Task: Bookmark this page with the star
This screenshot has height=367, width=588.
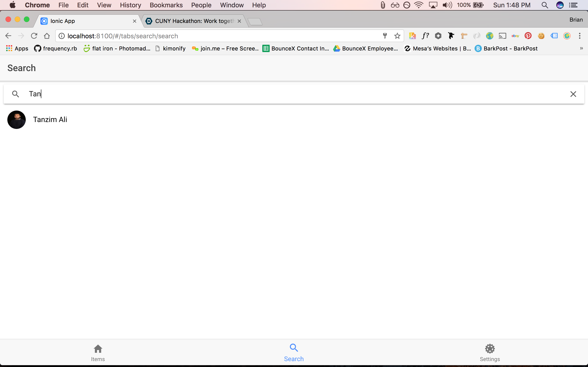Action: (x=397, y=36)
